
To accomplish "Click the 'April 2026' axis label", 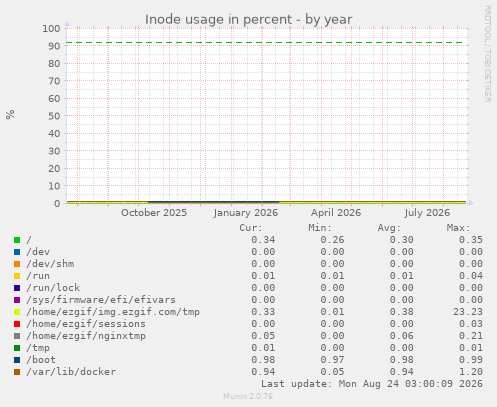I will [x=336, y=213].
